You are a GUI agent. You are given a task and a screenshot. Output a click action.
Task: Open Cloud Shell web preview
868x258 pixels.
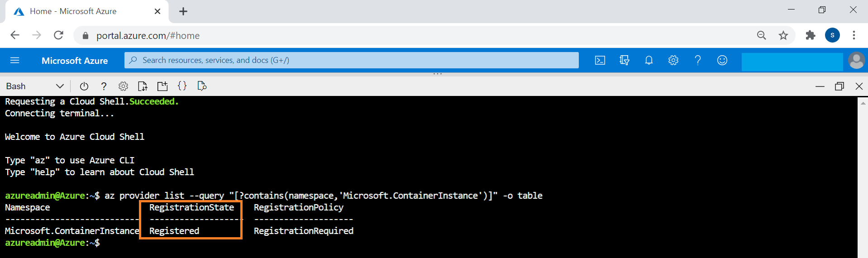coord(202,86)
